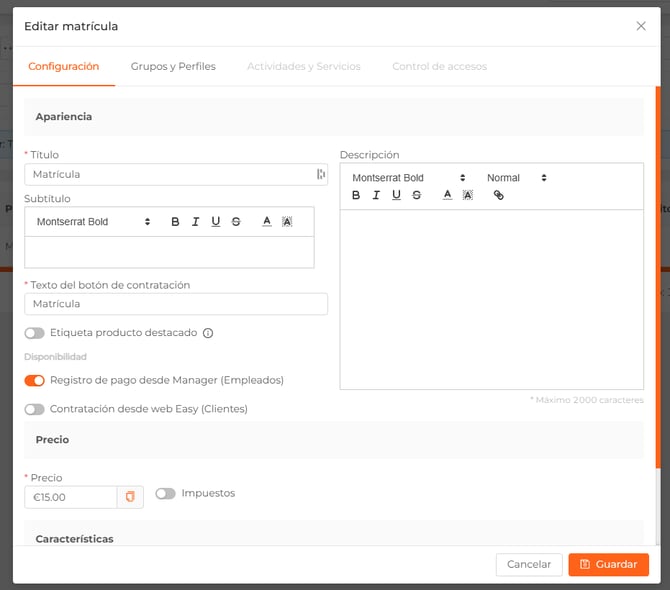670x590 pixels.
Task: Click Underline icon in Descripción editor
Action: coord(396,195)
